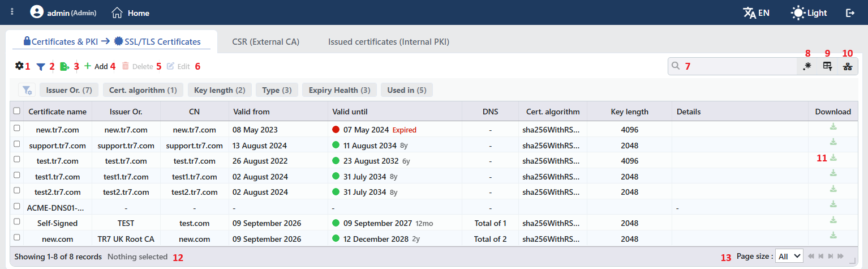Screen dimensions: 868x269
Task: Expand the Type (3) filter
Action: (x=277, y=90)
